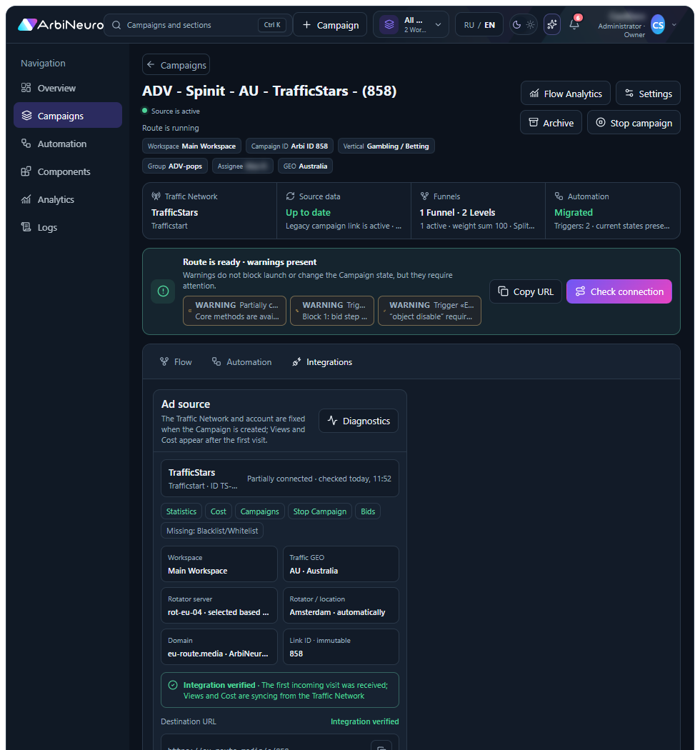Click the GEO Australia tag
The image size is (700, 750).
pyautogui.click(x=305, y=166)
